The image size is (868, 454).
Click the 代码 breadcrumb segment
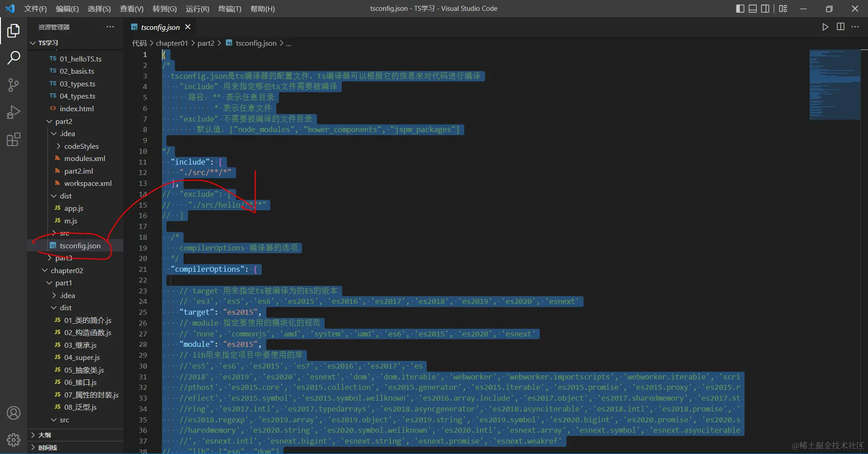coord(139,43)
